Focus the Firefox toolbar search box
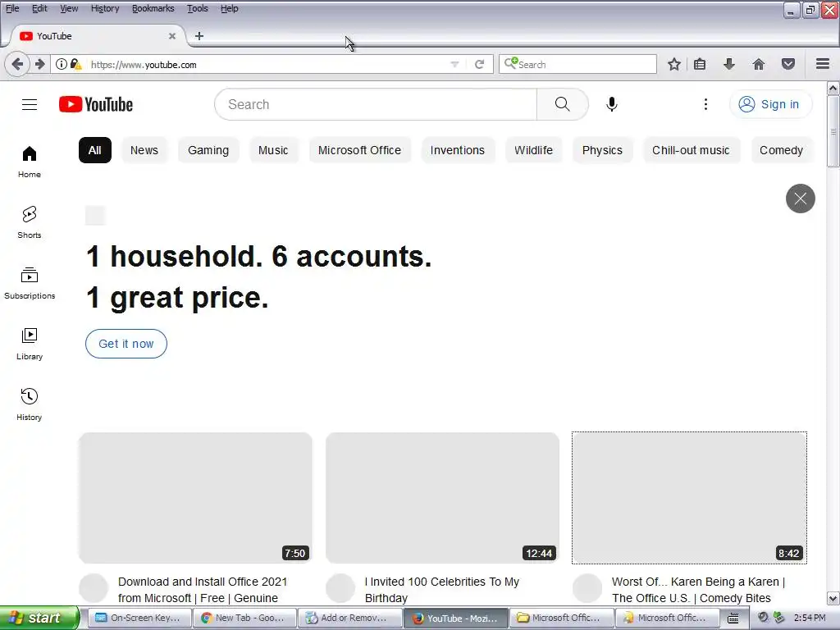Image resolution: width=840 pixels, height=630 pixels. (577, 65)
